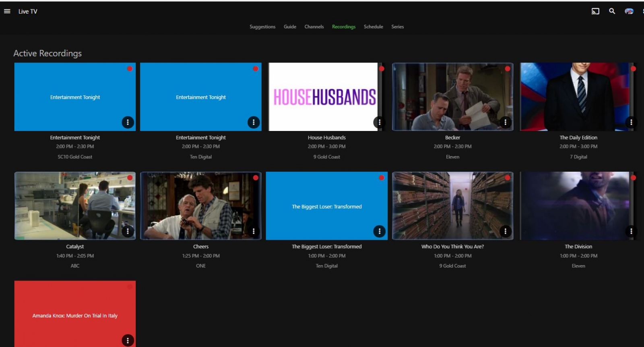Open three-dot menu on The Biggest Loser card

pyautogui.click(x=379, y=231)
